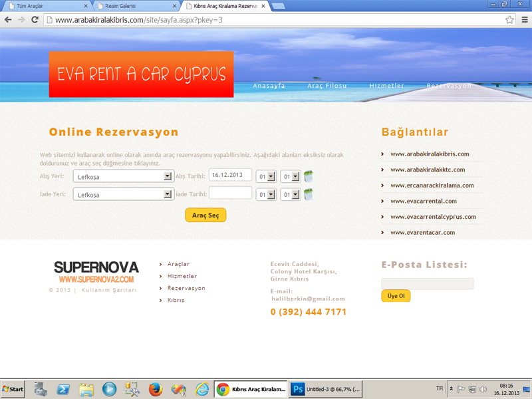
Task: Open the www.evacarrentalcyprus.com link
Action: (434, 217)
